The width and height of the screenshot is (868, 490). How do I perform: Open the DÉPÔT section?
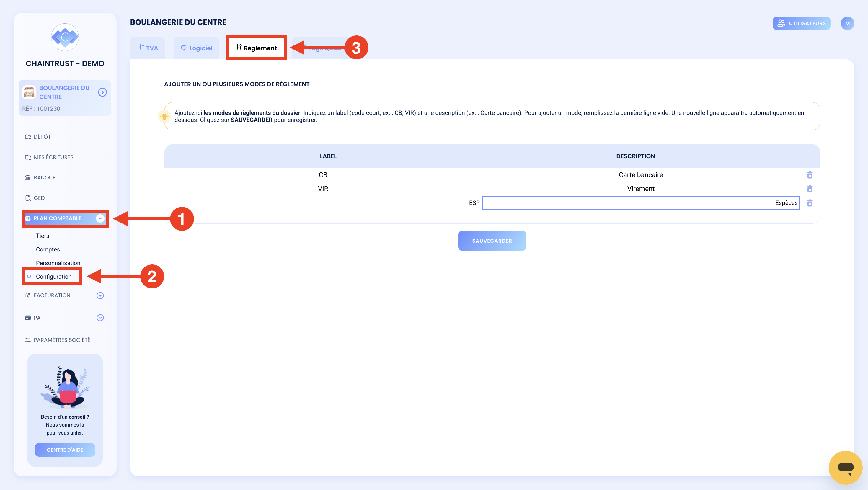point(42,137)
